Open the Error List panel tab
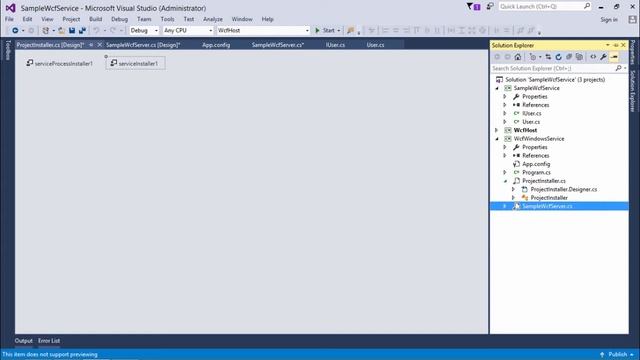Image resolution: width=640 pixels, height=360 pixels. coord(49,341)
